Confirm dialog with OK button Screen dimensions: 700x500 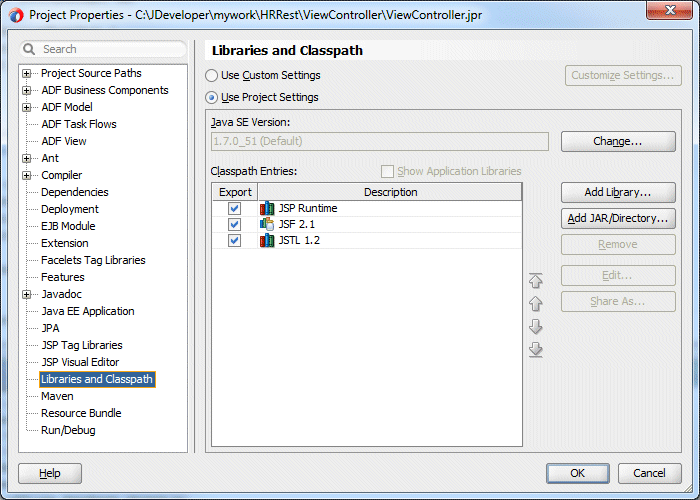[578, 473]
